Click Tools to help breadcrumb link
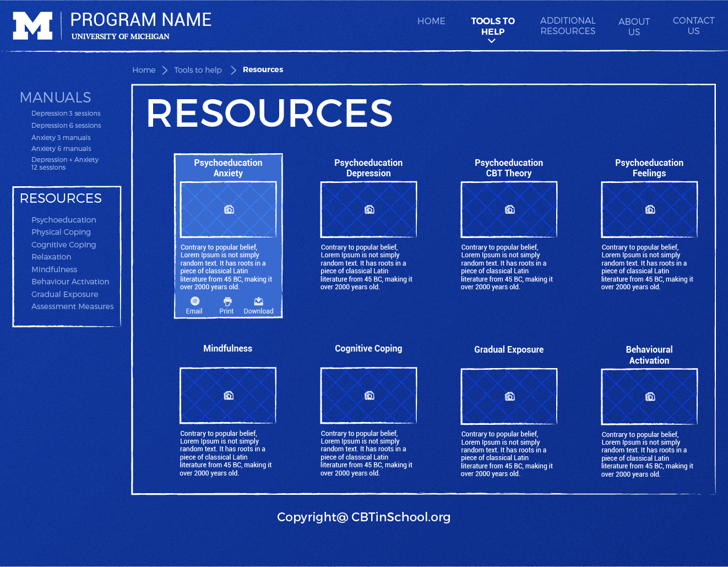The image size is (728, 567). tap(198, 70)
